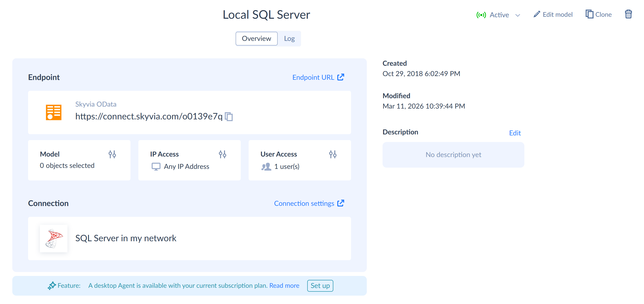Viewport: 644px width, 304px height.
Task: Open User Access settings via sliders icon
Action: pyautogui.click(x=333, y=154)
